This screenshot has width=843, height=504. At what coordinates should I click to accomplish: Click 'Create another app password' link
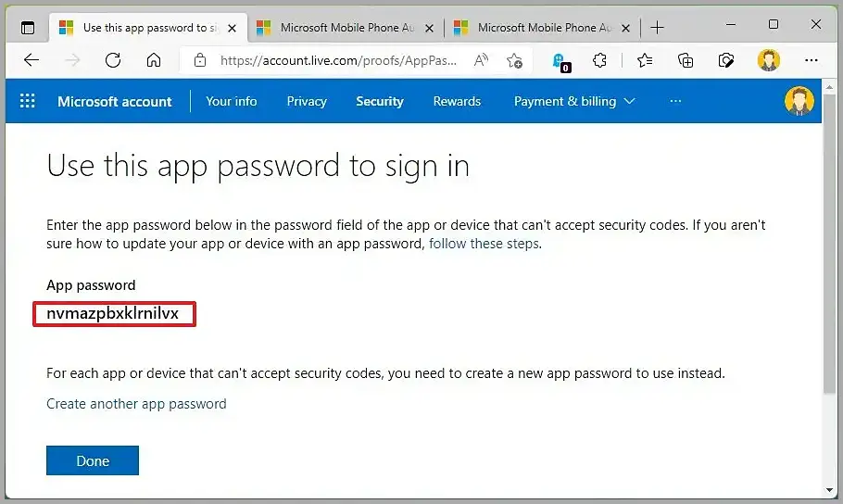pyautogui.click(x=136, y=404)
